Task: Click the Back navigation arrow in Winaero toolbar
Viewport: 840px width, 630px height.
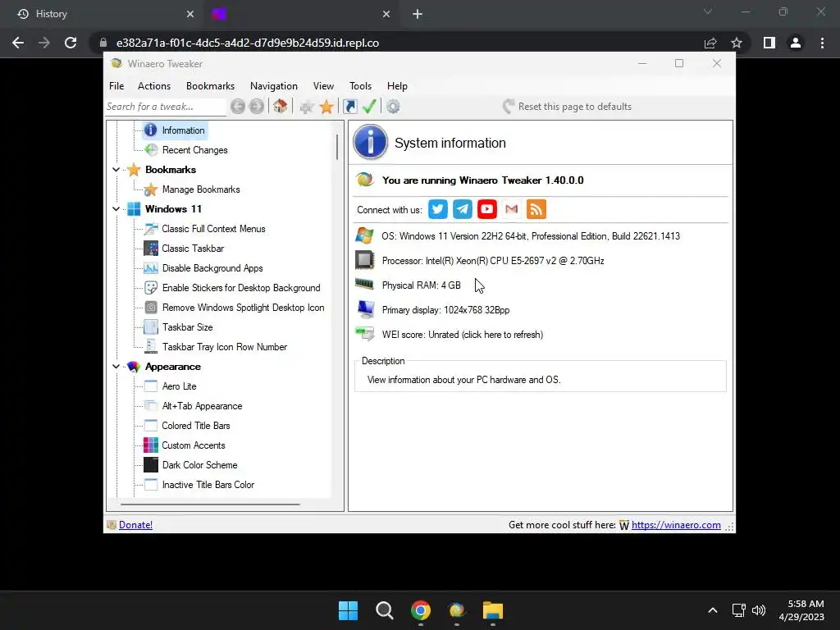Action: click(238, 107)
